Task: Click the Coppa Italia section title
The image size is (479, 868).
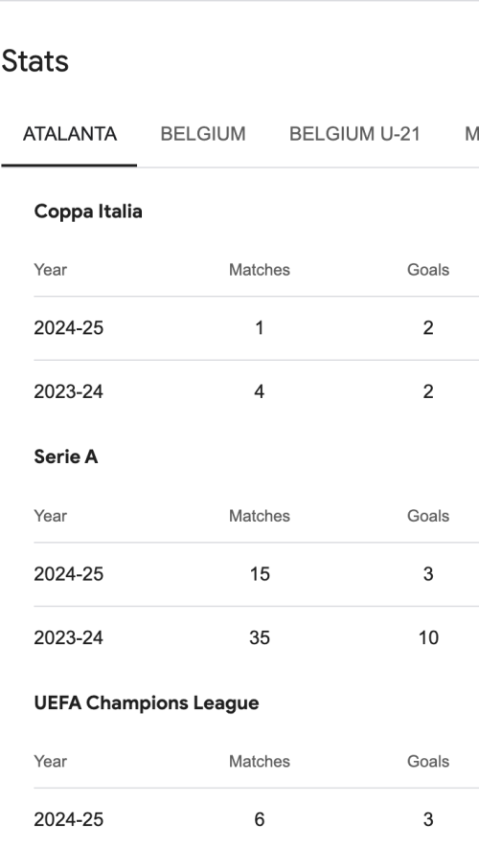Action: pyautogui.click(x=88, y=211)
